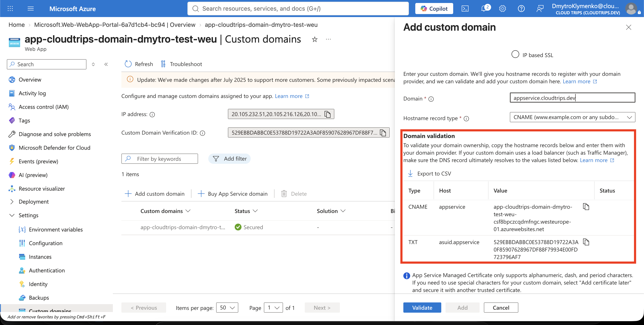Open AI (preview) item

(x=33, y=175)
